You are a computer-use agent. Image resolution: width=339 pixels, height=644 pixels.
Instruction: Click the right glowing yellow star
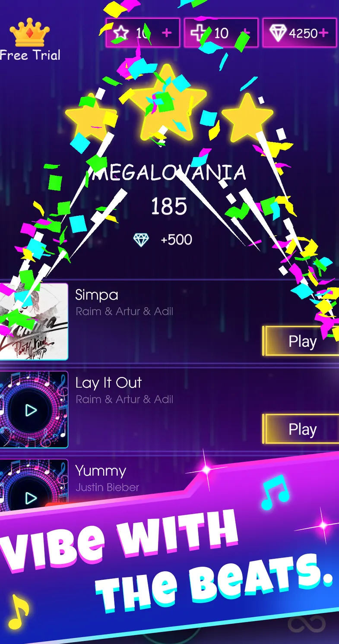pos(247,118)
